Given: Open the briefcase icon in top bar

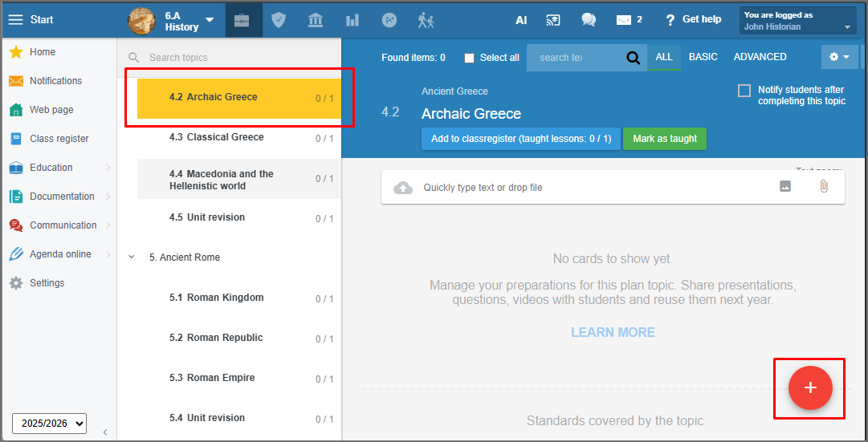Looking at the screenshot, I should coord(242,21).
